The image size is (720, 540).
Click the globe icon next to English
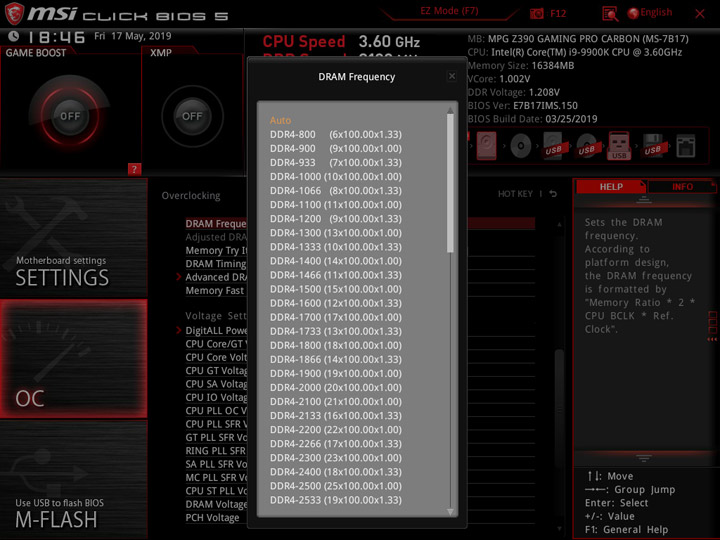(633, 13)
